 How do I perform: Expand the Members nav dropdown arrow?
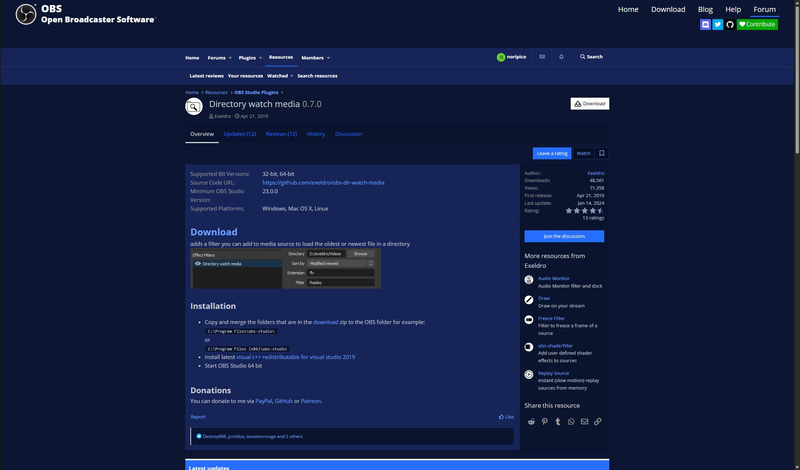tap(328, 58)
